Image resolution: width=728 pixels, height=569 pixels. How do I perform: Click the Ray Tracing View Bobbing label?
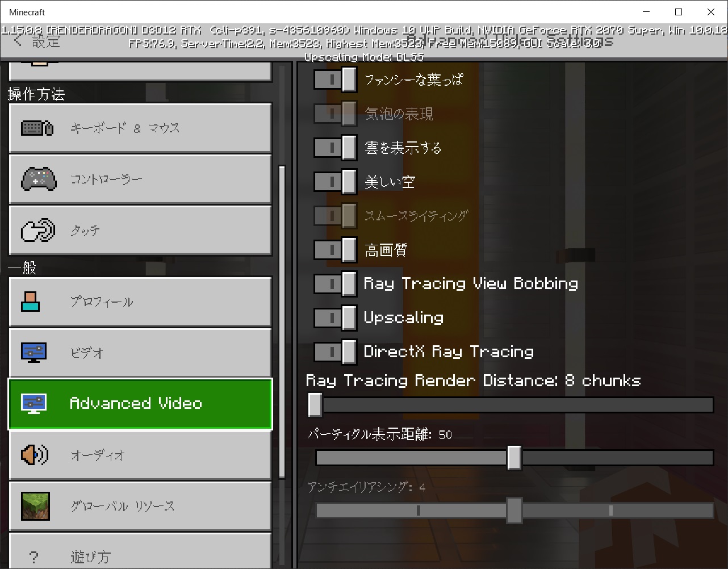click(x=471, y=284)
